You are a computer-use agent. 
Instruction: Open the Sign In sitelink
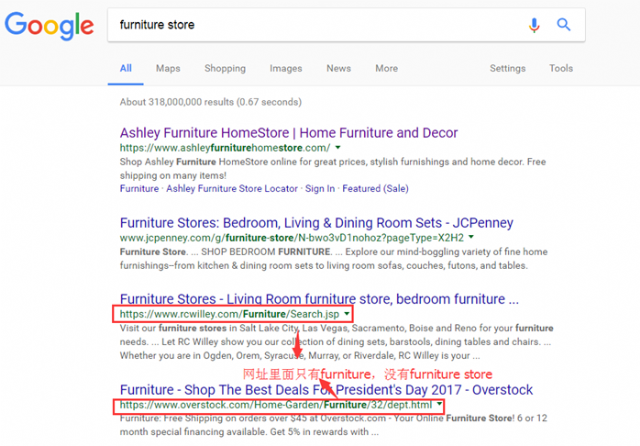[x=320, y=189]
